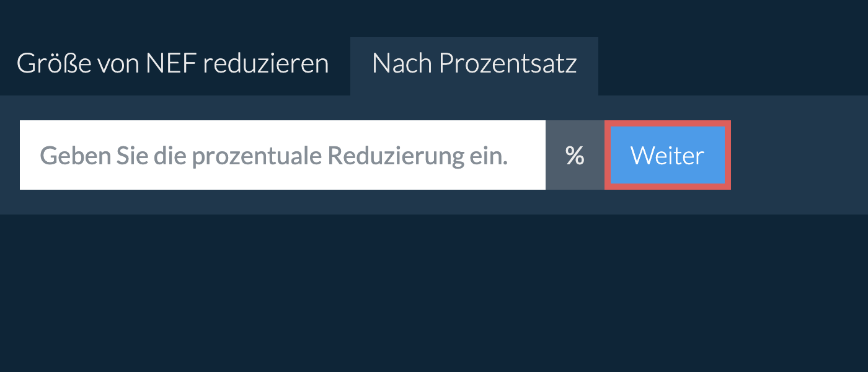Click into 'Geben Sie die prozentuale Reduzierung ein.' field
Screen dimensions: 868x372
pos(282,155)
